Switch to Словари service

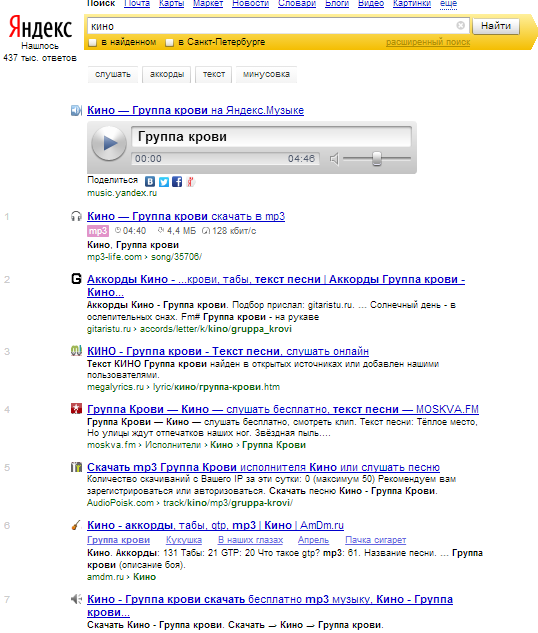tap(297, 4)
